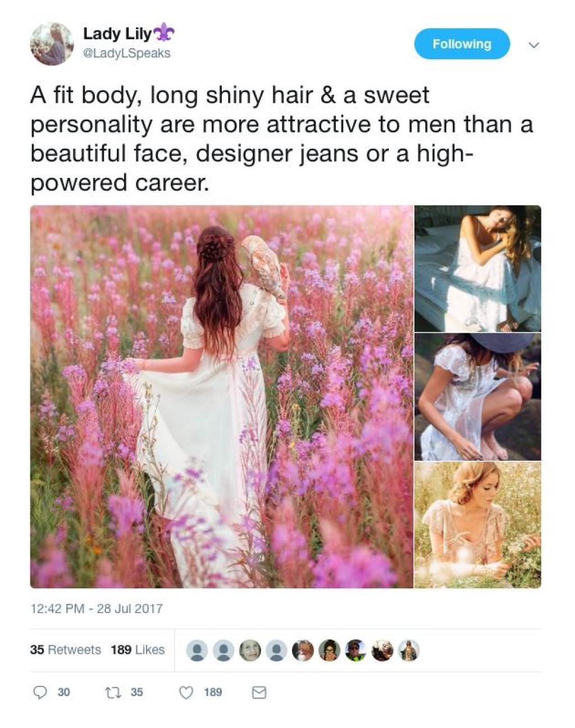Send tweet via envelope message icon
The image size is (575, 728).
258,693
